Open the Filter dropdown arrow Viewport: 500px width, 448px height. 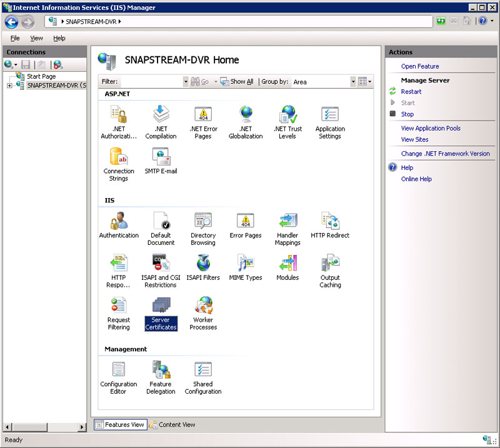click(186, 82)
